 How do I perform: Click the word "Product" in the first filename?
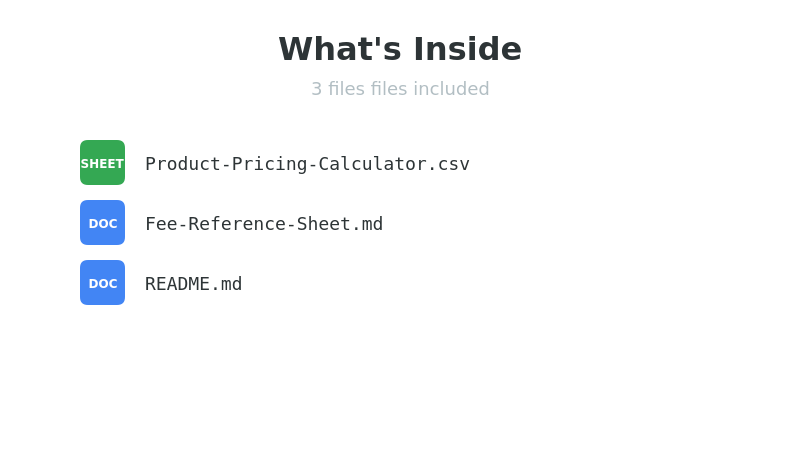click(x=183, y=164)
